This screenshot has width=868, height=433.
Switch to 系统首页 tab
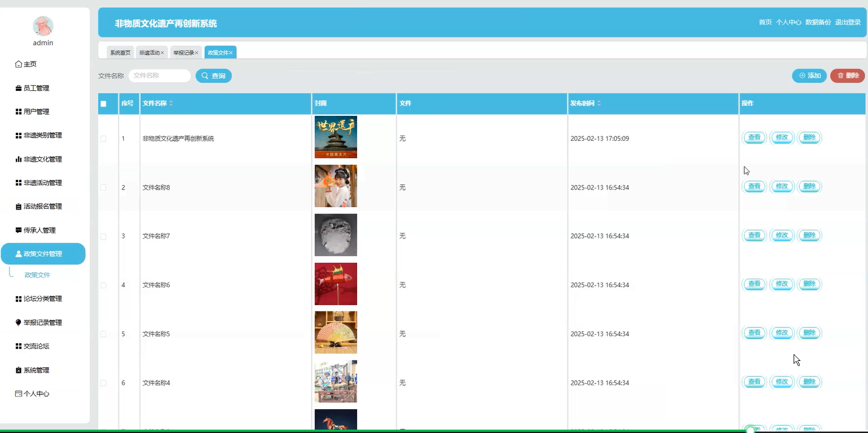pyautogui.click(x=120, y=52)
